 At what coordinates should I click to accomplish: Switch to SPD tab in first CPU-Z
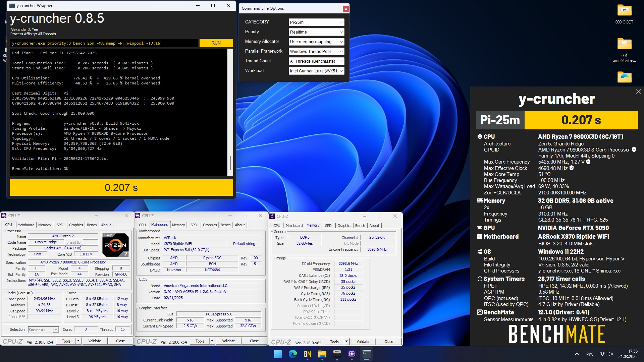click(60, 225)
